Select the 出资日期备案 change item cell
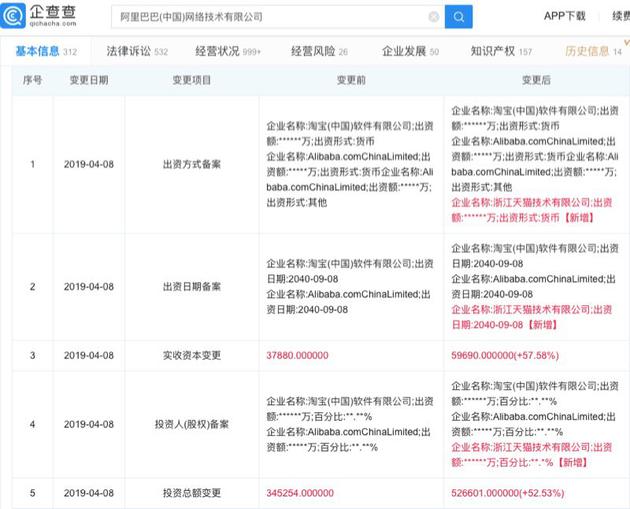 (x=192, y=286)
